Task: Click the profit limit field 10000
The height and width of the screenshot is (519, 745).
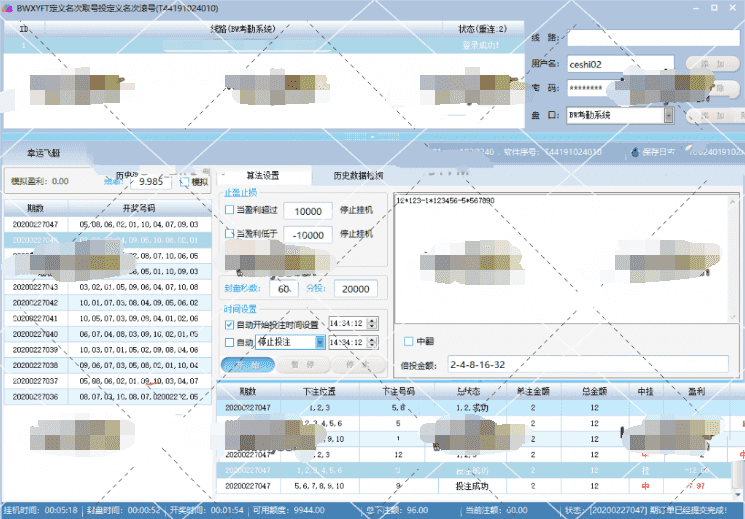Action: pos(308,211)
